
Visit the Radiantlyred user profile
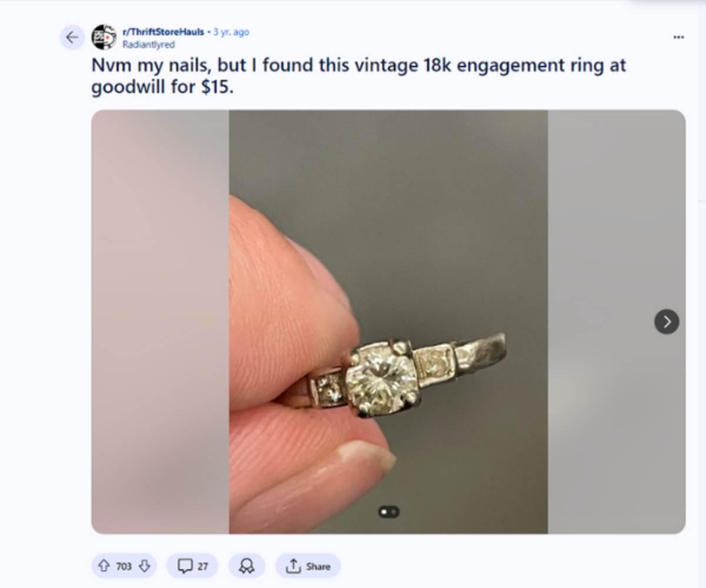pos(148,45)
